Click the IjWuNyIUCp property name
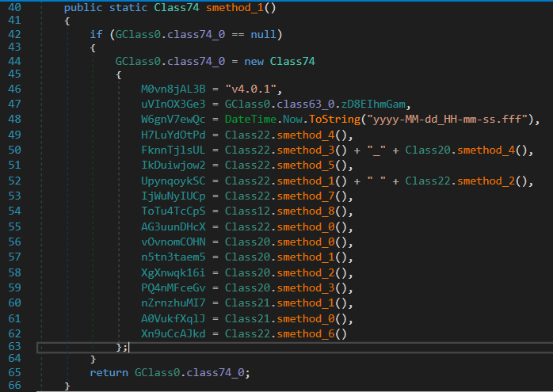 (174, 196)
